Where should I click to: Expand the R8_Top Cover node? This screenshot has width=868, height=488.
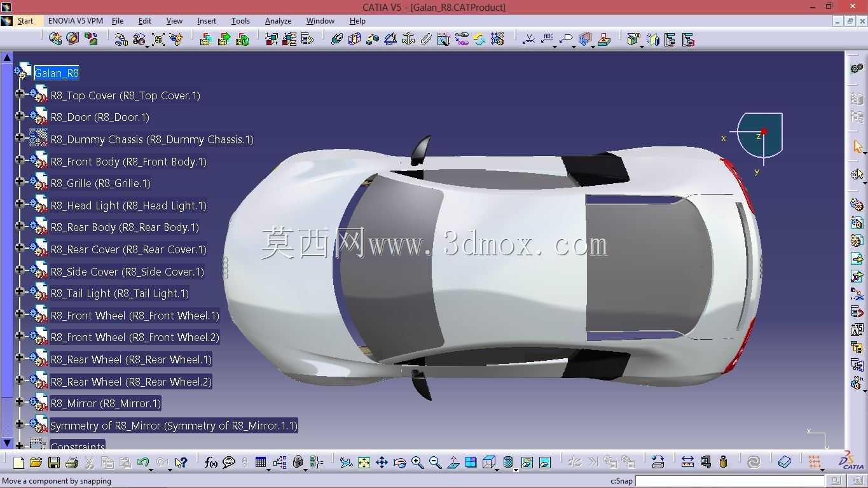click(20, 94)
